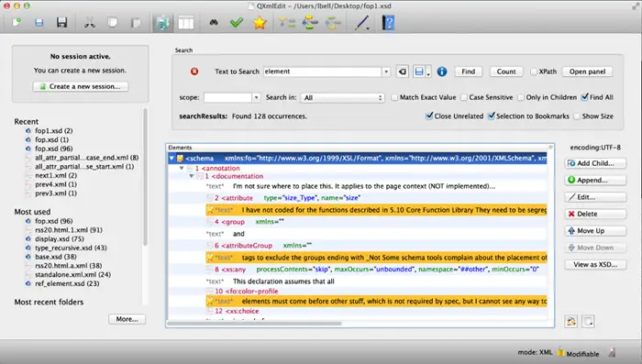Image resolution: width=642 pixels, height=364 pixels.
Task: Click the third tree structure toolbar icon
Action: coord(333,23)
